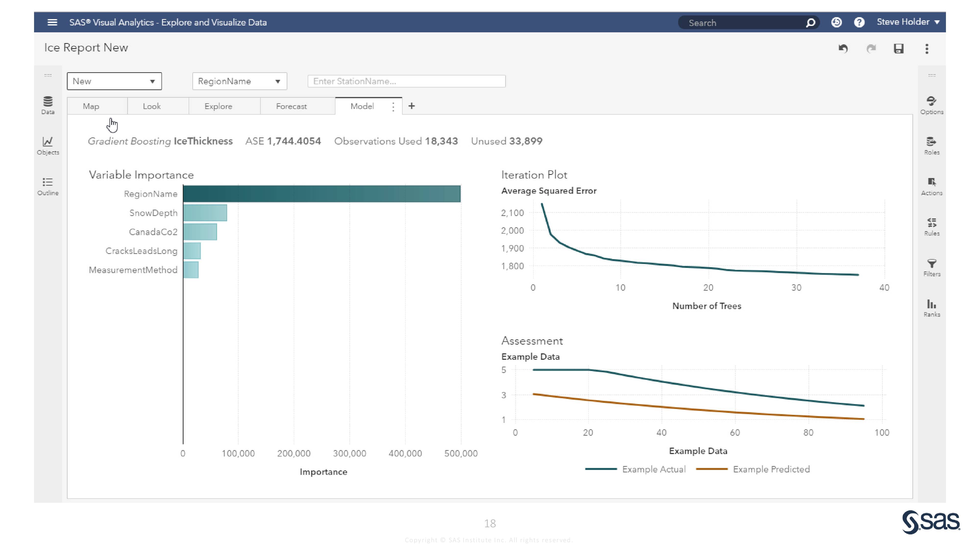
Task: Click the Gradient Boosting IceThickness label
Action: point(160,141)
